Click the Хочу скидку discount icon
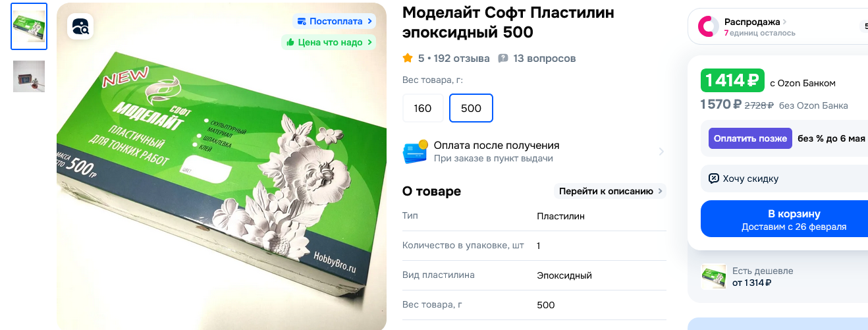Image resolution: width=868 pixels, height=330 pixels. coord(714,179)
